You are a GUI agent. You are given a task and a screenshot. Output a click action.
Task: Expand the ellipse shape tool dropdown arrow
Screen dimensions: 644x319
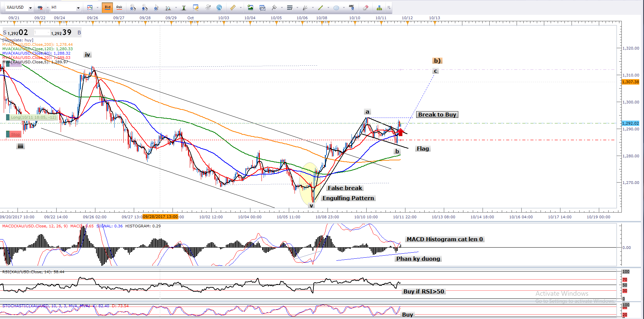point(343,8)
